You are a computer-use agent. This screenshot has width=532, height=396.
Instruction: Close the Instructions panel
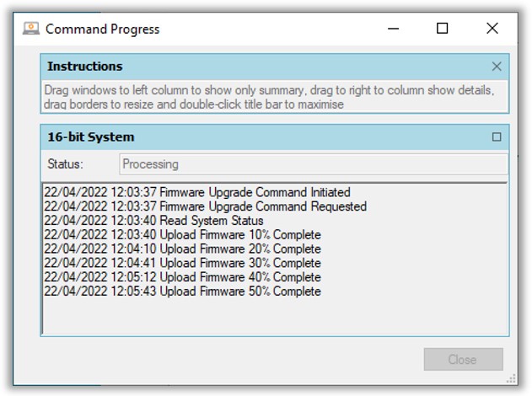pos(497,67)
